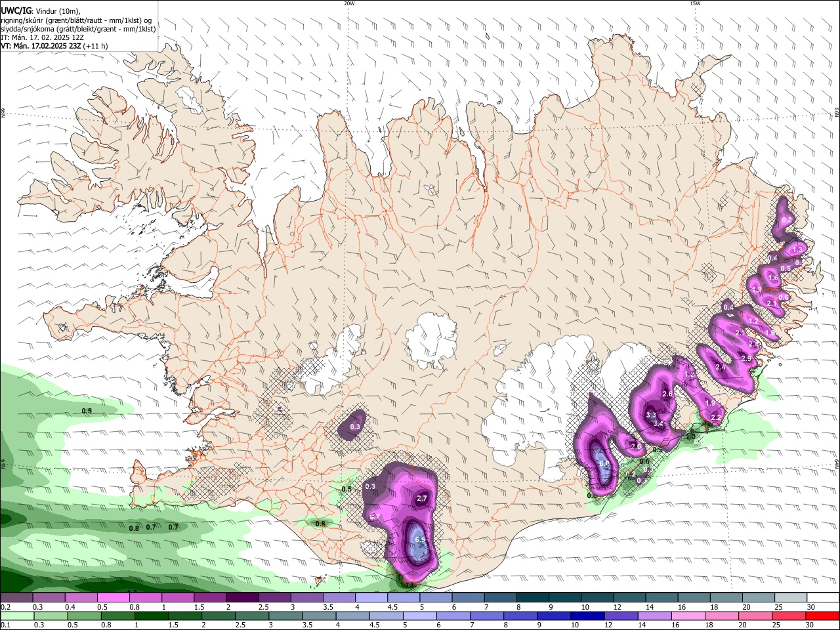Viewport: 840px width, 630px height.
Task: Click the 20W longitude label
Action: [x=349, y=3]
